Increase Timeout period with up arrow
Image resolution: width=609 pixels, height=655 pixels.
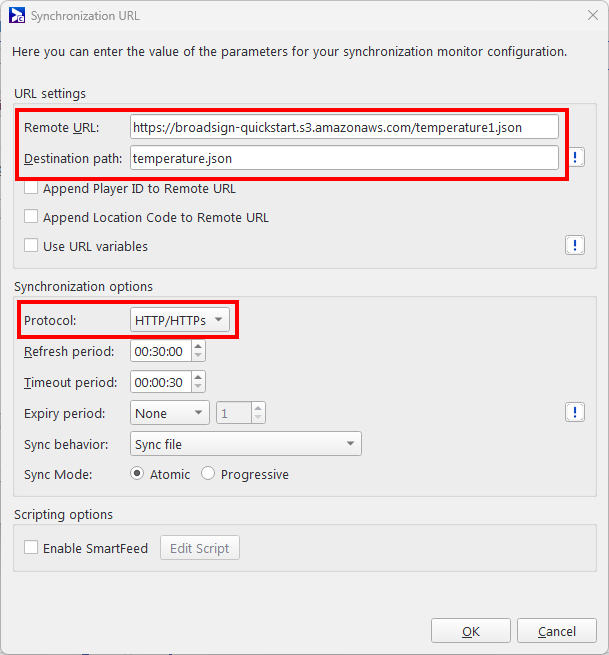(198, 377)
